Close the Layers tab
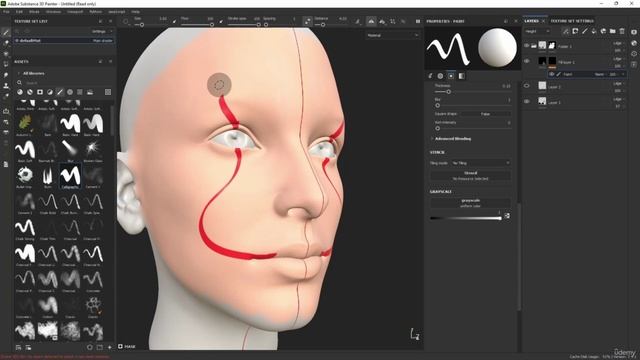Image resolution: width=640 pixels, height=360 pixels. click(x=543, y=21)
